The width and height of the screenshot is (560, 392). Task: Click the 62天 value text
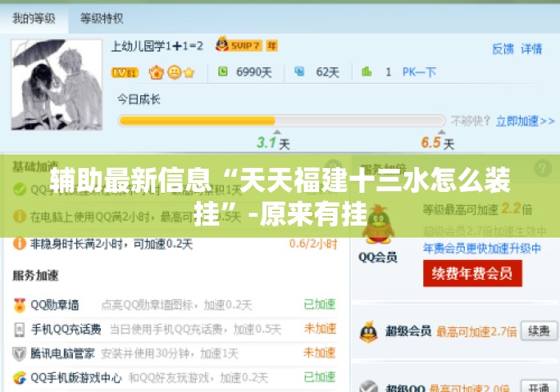point(327,73)
